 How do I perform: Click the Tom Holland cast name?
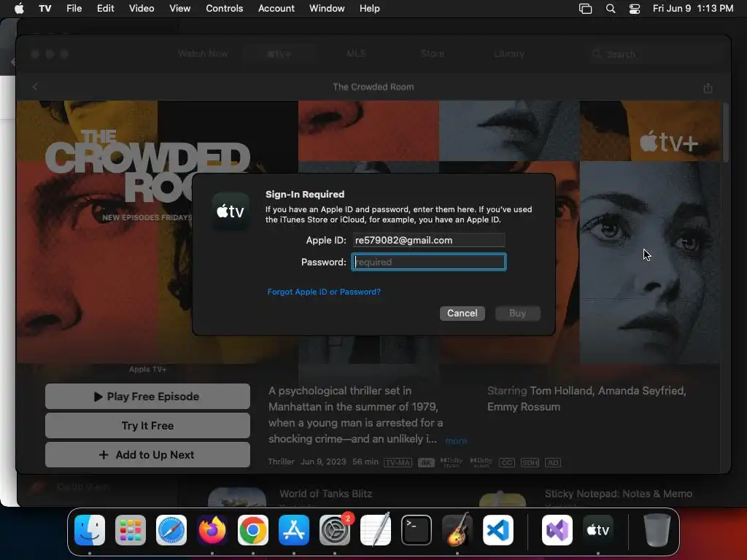click(x=562, y=391)
